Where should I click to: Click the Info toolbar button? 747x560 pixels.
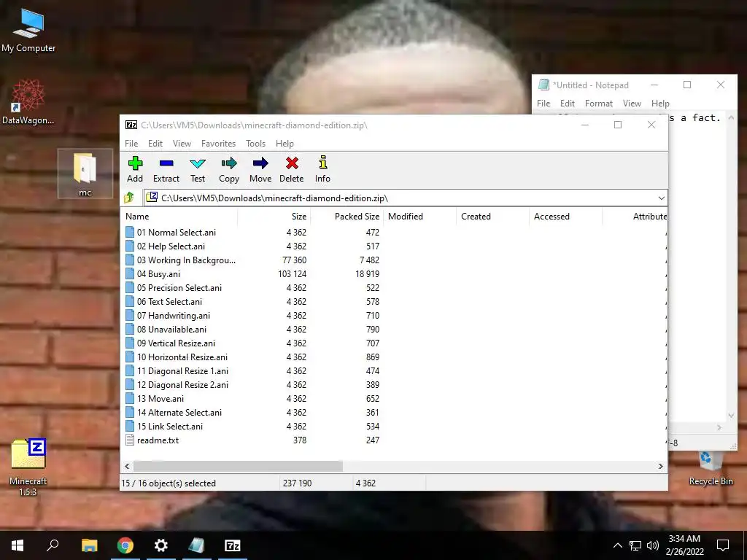click(322, 169)
